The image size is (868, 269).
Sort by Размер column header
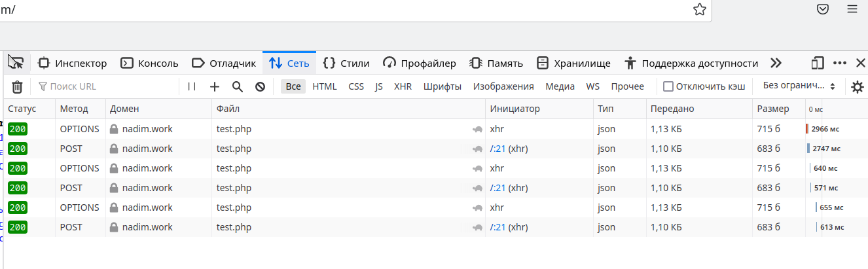(779, 109)
